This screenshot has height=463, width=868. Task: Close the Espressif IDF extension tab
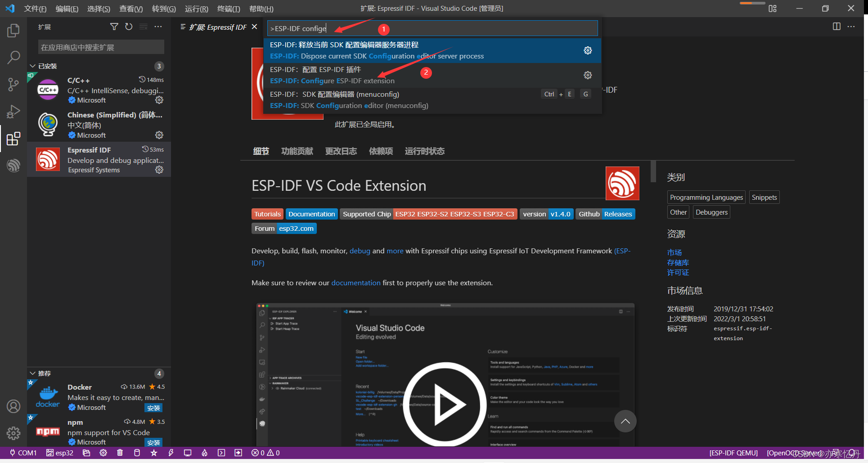255,27
